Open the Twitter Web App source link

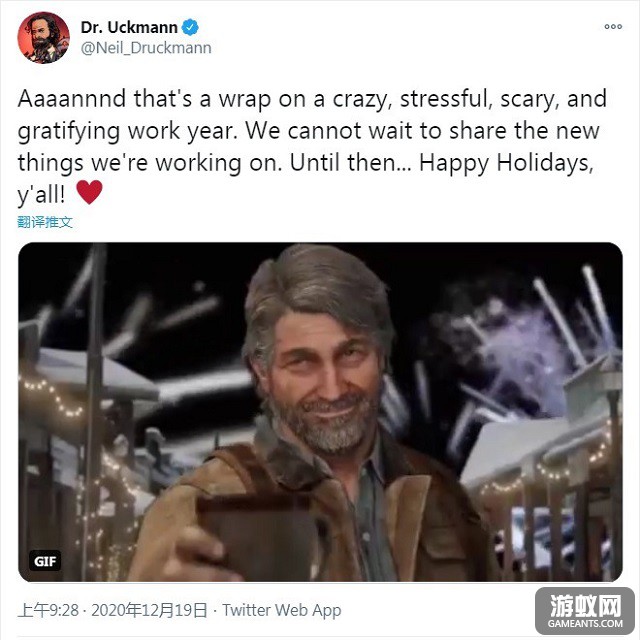[282, 610]
